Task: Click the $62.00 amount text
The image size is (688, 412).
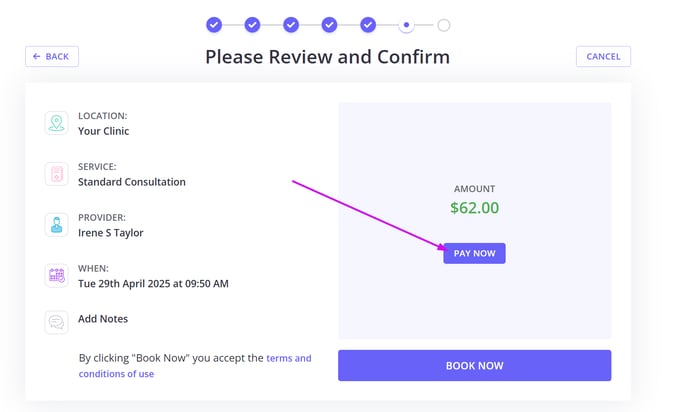Action: tap(474, 208)
